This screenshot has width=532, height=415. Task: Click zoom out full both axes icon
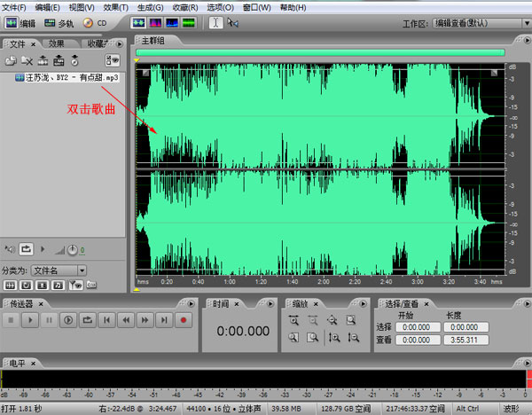(332, 320)
